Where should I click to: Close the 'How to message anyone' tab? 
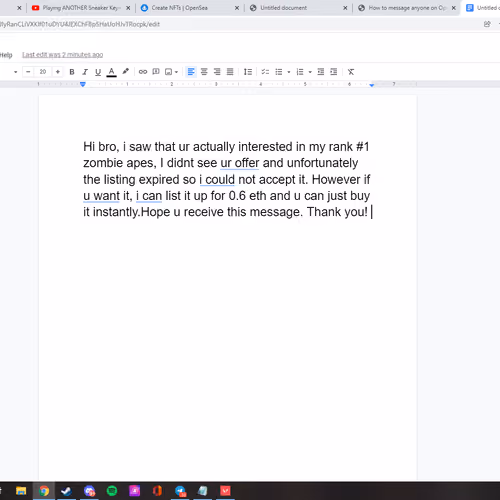tap(454, 8)
